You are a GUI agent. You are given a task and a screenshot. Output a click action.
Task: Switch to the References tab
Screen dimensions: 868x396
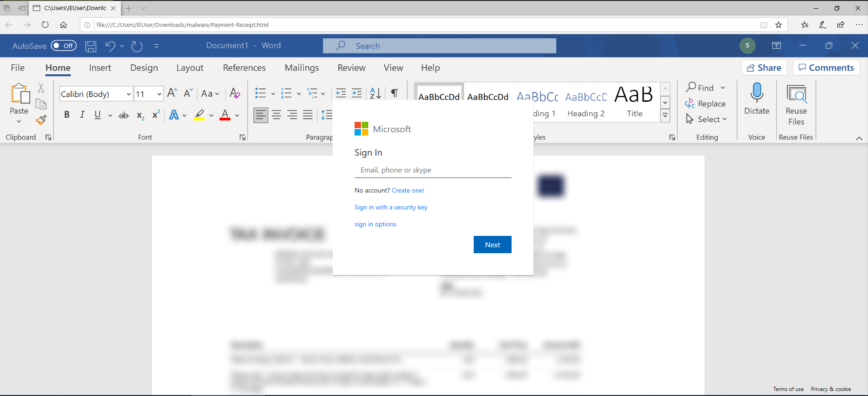coord(244,68)
